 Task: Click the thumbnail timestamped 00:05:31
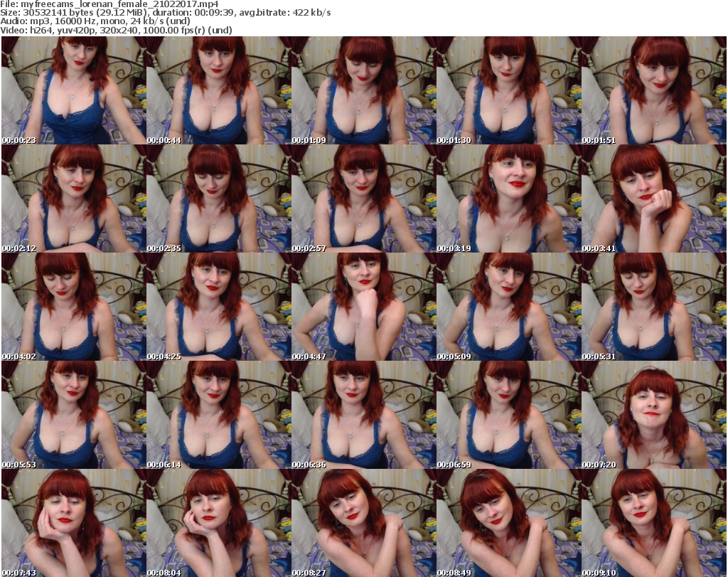(654, 307)
